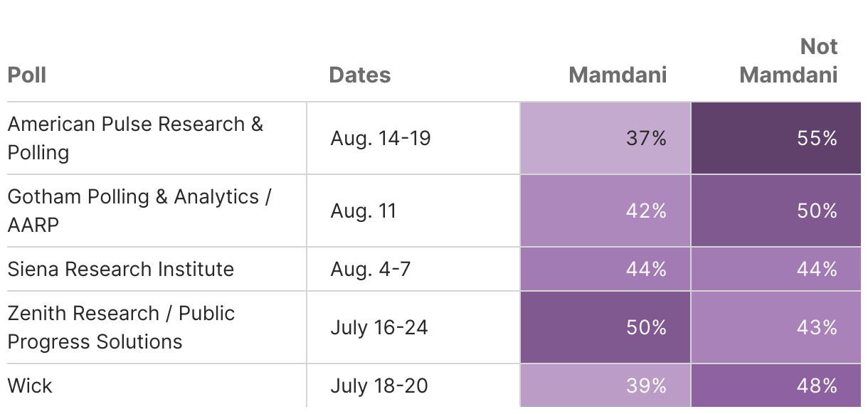
Task: Click the 39% Mamdani cell for Wick
Action: pyautogui.click(x=605, y=386)
